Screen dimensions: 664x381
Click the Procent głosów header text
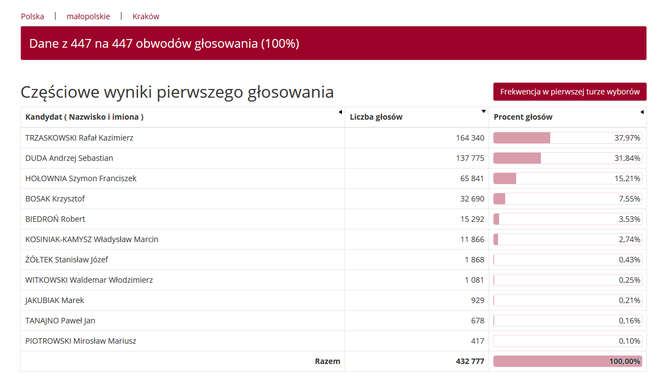coord(523,117)
